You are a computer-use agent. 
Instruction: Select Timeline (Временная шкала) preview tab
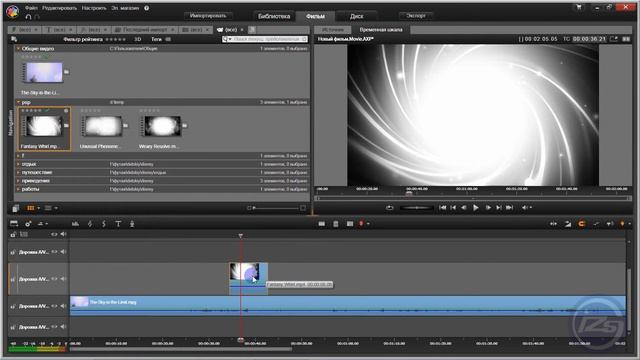coord(381,29)
